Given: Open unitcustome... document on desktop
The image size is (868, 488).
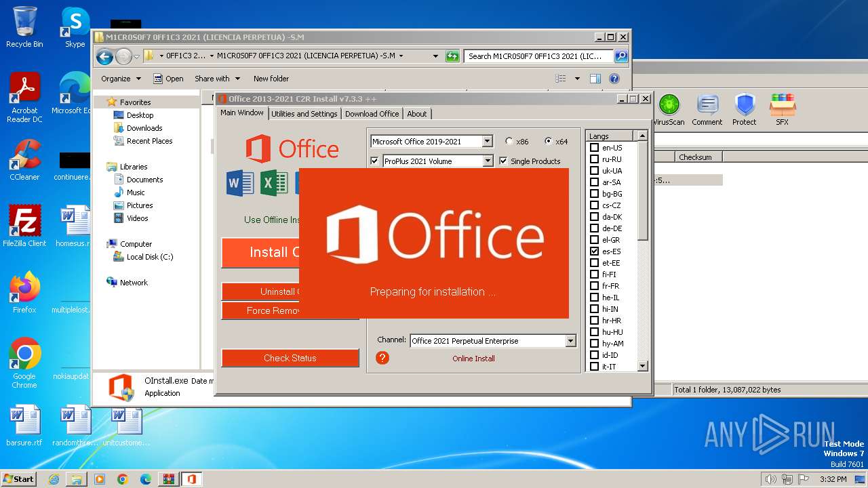Looking at the screenshot, I should 126,426.
